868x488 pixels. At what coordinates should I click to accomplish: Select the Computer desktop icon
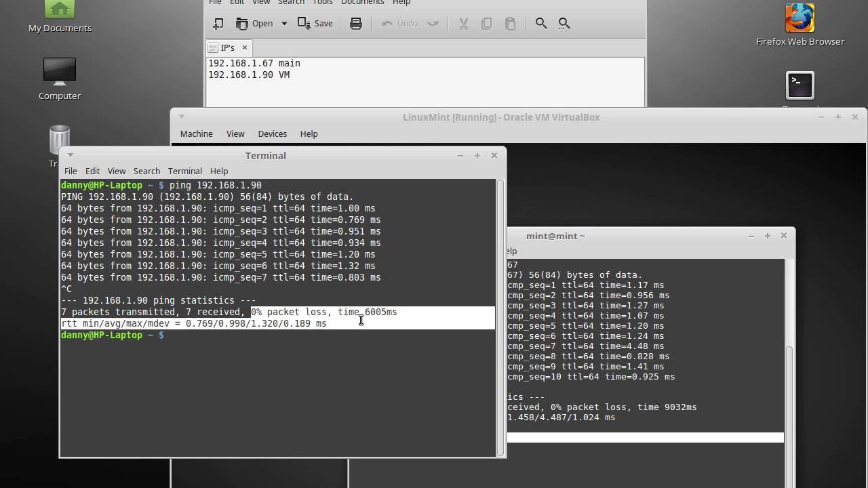pyautogui.click(x=60, y=78)
